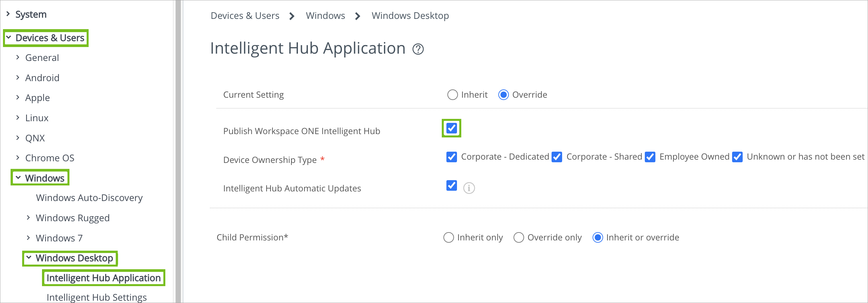Go to Windows breadcrumb link
This screenshot has width=868, height=303.
(325, 16)
